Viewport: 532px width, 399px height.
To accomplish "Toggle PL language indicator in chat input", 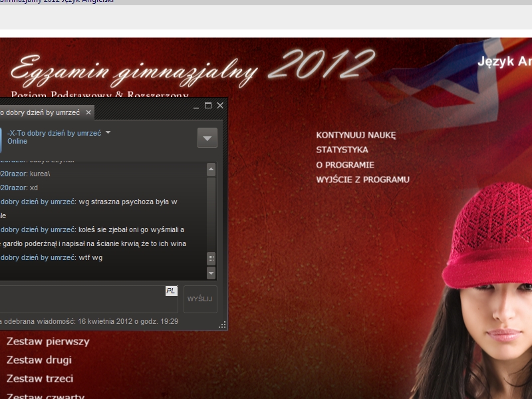I will pyautogui.click(x=172, y=291).
